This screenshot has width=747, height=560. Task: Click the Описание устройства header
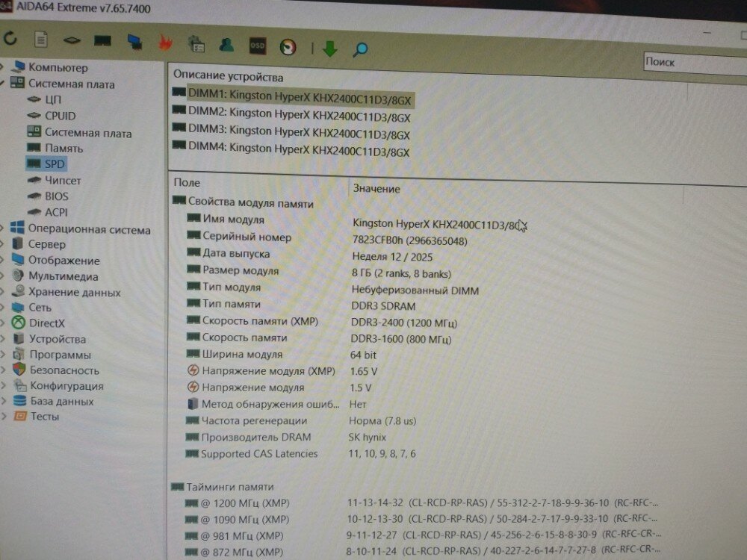click(x=228, y=77)
